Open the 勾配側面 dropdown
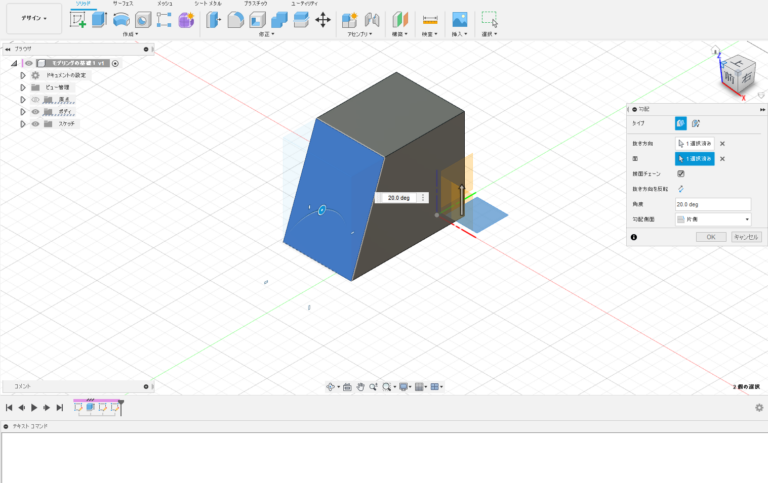 point(713,218)
